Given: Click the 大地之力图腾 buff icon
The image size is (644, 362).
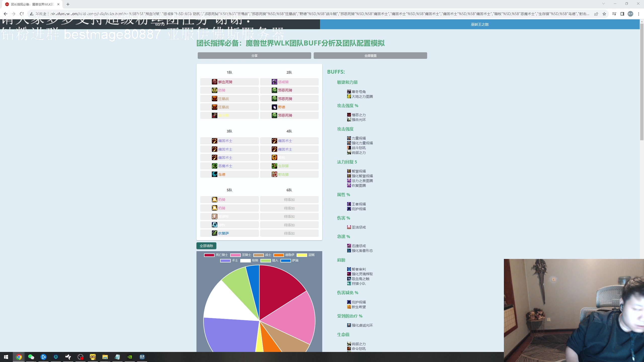Looking at the screenshot, I should click(349, 97).
